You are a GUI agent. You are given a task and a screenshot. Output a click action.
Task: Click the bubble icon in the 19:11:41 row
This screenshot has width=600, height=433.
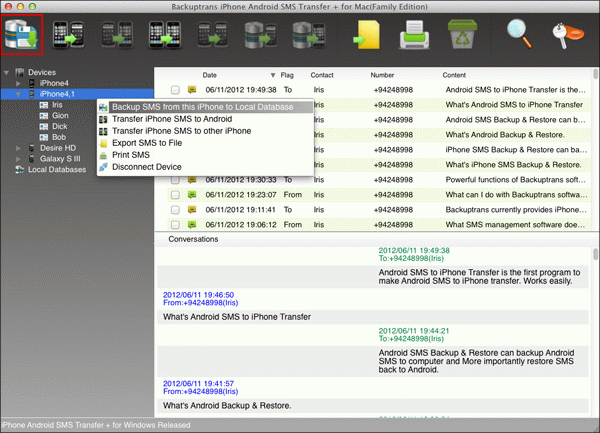(192, 210)
